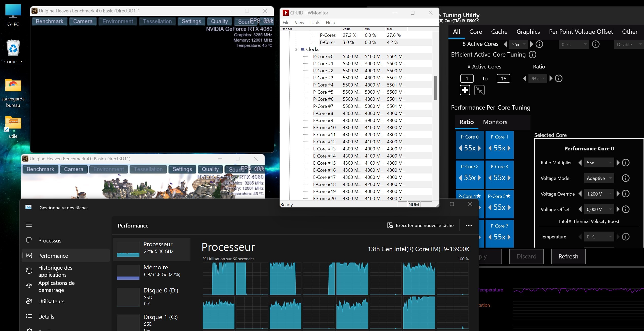
Task: Open info icon next to Efficient Active-Core Tuning
Action: coord(533,55)
